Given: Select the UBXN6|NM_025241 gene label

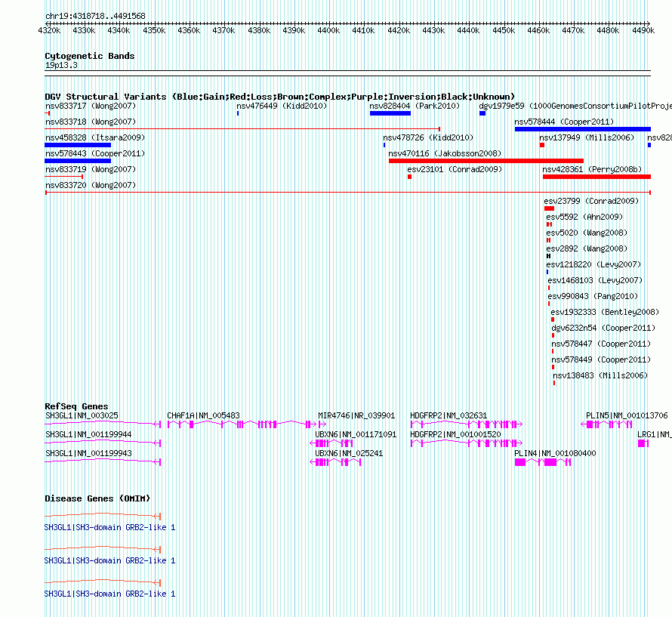Looking at the screenshot, I should (x=349, y=453).
